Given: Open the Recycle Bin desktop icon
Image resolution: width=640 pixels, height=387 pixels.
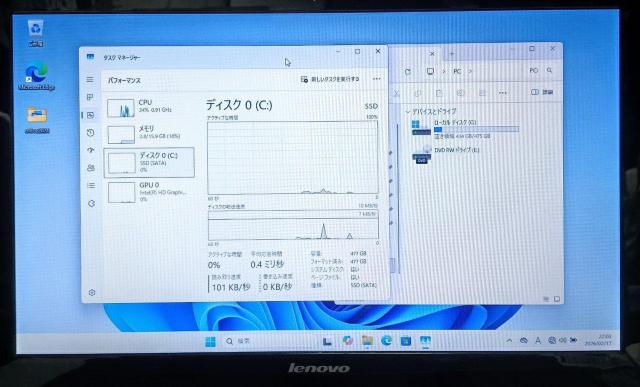Looking at the screenshot, I should [36, 33].
